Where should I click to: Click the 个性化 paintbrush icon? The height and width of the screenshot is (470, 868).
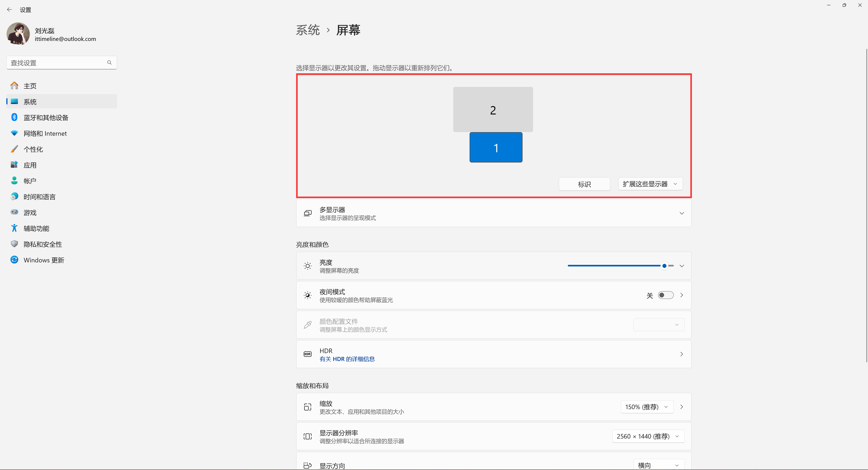(x=14, y=149)
